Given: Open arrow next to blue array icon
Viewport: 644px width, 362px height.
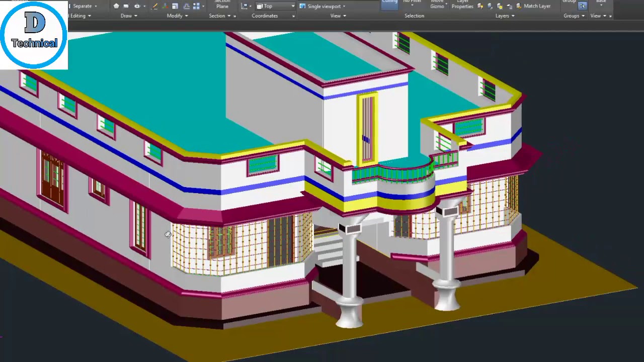Looking at the screenshot, I should tap(203, 7).
